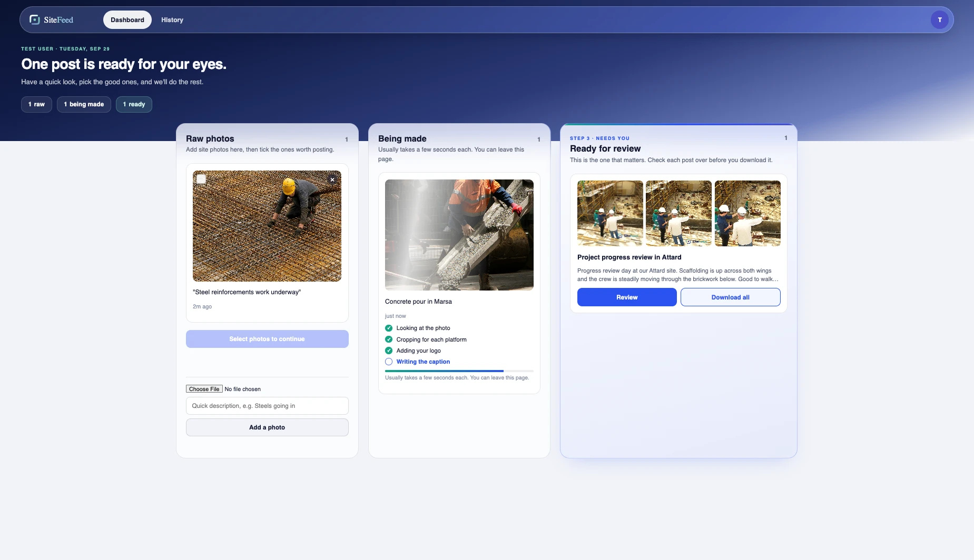This screenshot has width=974, height=560.
Task: Click the 'STEP 3 · NEEDS YOU' label
Action: 599,138
